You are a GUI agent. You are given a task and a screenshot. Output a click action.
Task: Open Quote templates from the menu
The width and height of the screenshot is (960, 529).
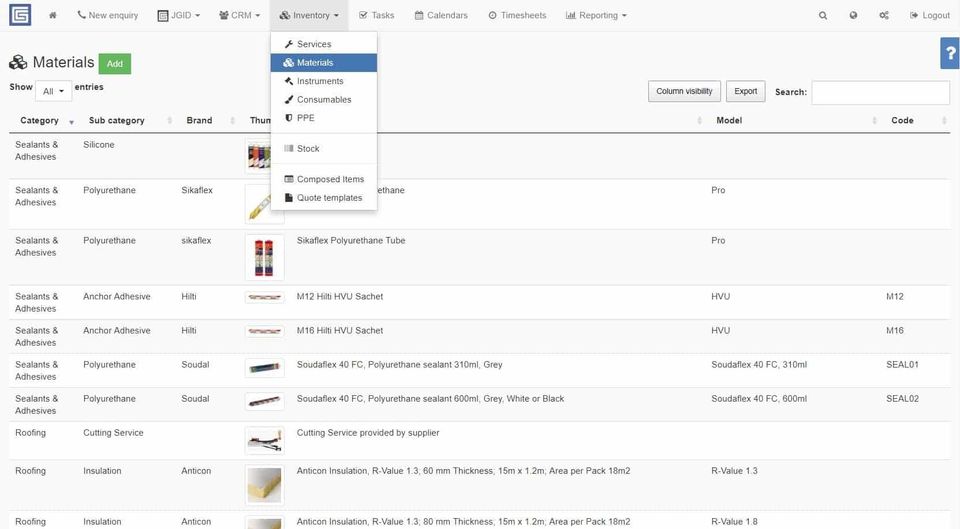point(323,197)
